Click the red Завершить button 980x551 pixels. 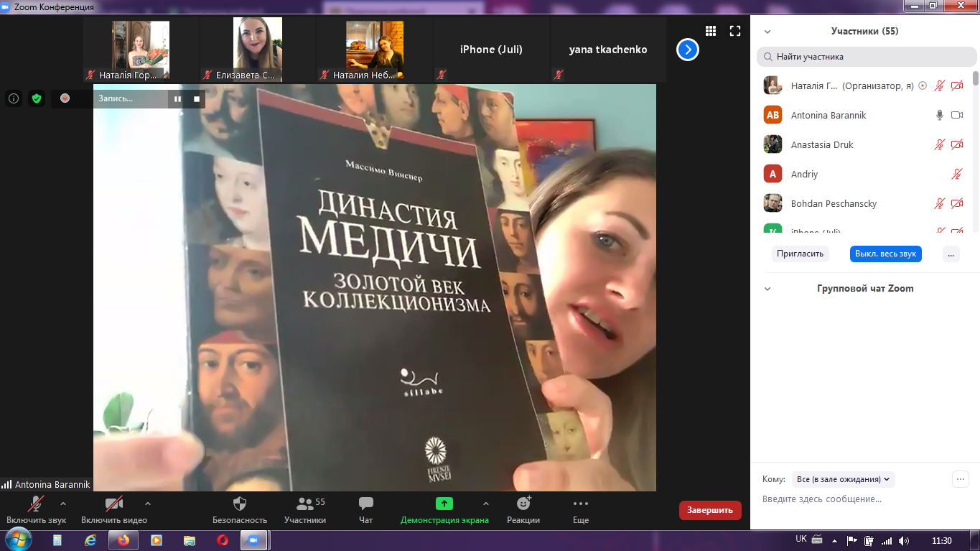pyautogui.click(x=710, y=510)
